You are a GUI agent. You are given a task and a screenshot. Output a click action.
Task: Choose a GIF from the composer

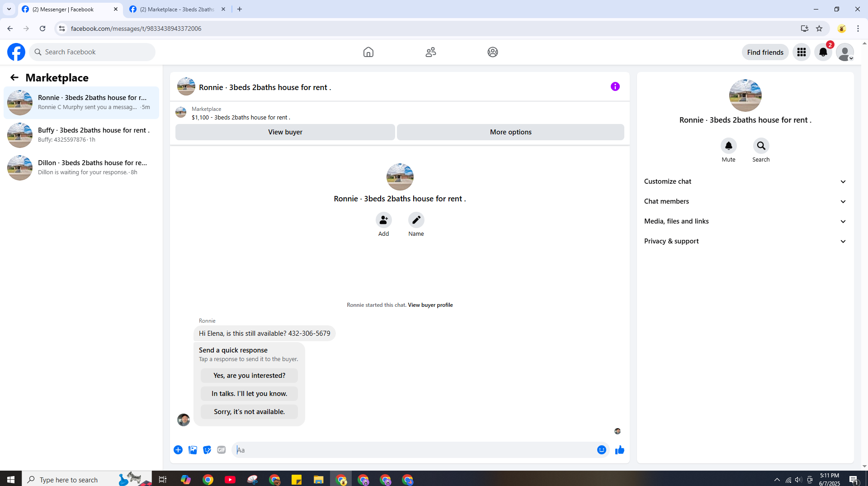(222, 450)
